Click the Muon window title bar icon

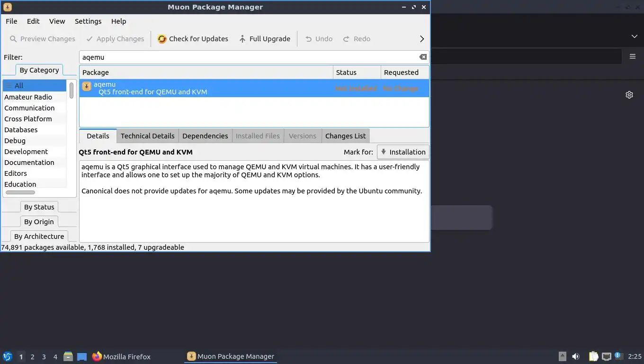coord(7,7)
